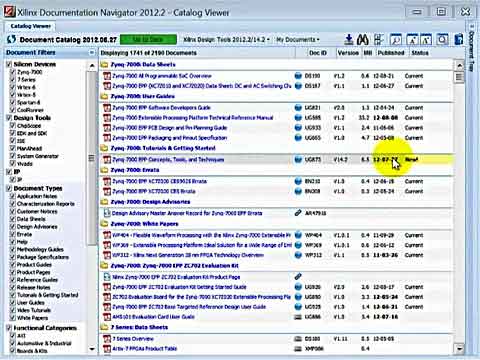This screenshot has width=480, height=360.
Task: Select the Catalog Viewer tab
Action: pos(30,26)
